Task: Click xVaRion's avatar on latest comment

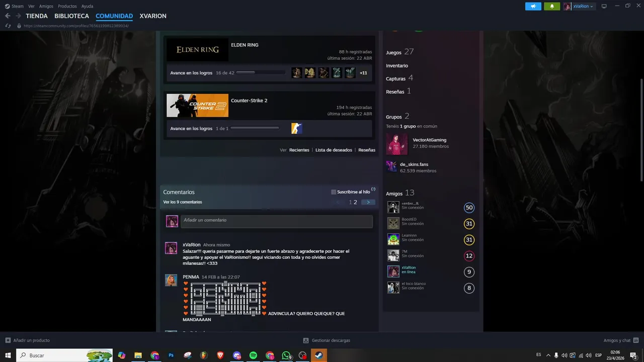Action: [171, 248]
